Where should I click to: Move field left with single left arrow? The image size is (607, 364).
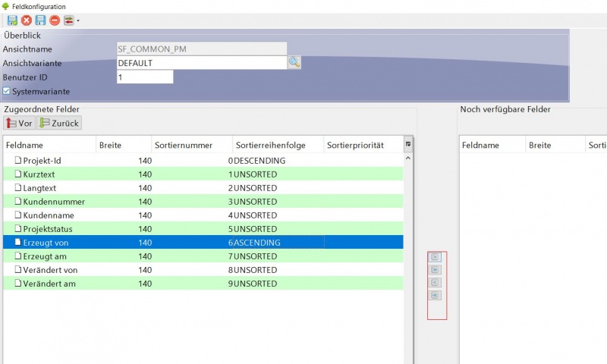click(x=436, y=282)
